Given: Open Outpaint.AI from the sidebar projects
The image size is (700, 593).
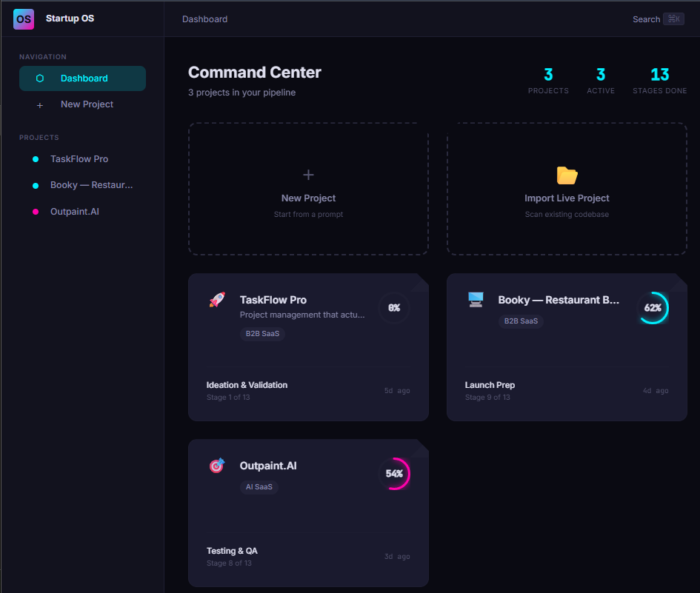Looking at the screenshot, I should 82,212.
